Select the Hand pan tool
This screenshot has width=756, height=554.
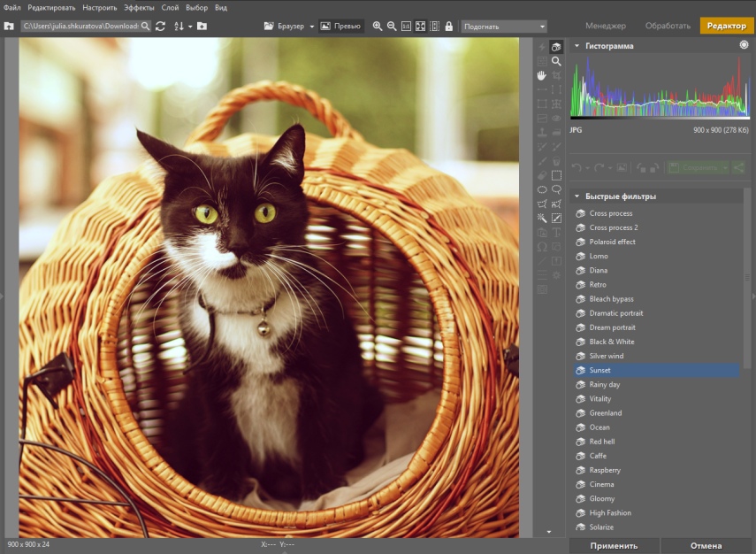542,75
